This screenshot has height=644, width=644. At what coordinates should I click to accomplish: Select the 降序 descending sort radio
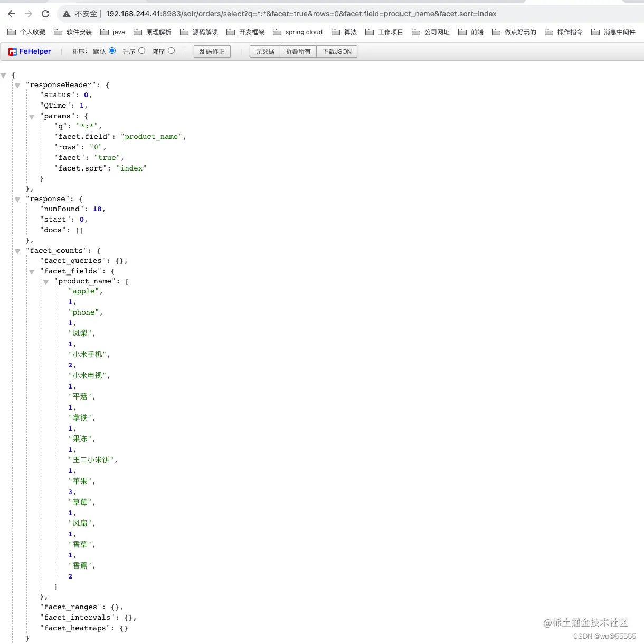pyautogui.click(x=171, y=51)
